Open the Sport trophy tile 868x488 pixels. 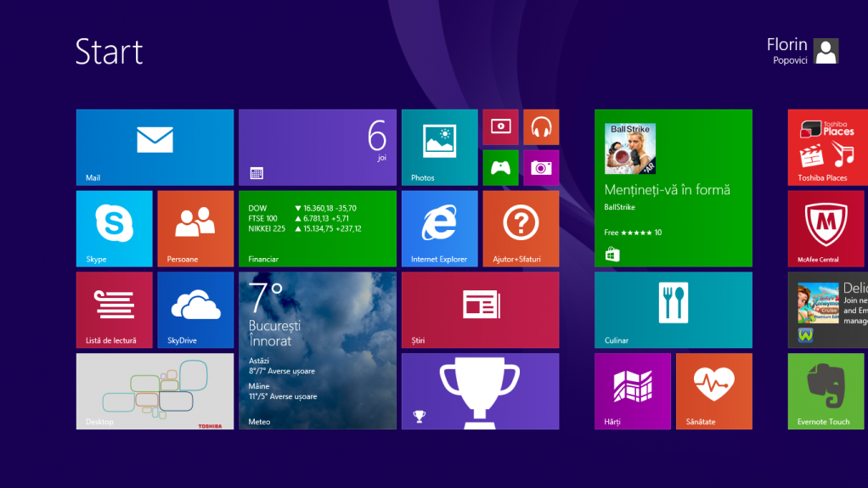point(481,391)
